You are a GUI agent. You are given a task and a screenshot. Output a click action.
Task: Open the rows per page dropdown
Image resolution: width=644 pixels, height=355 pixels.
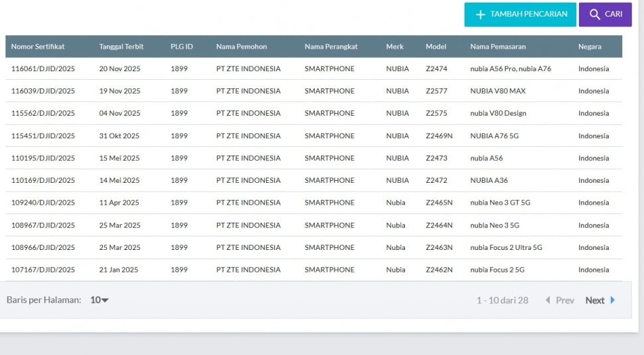click(100, 300)
